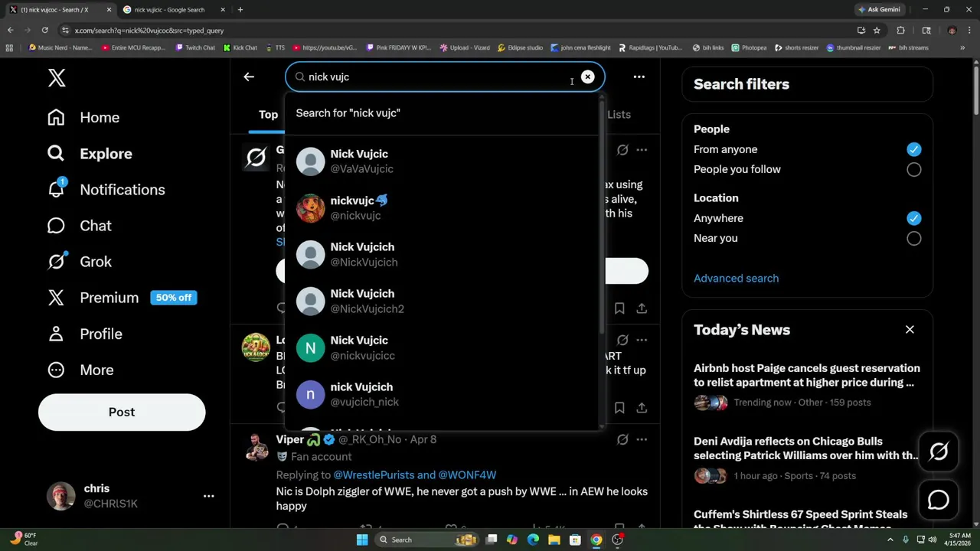Reload the page in Chrome

[45, 30]
